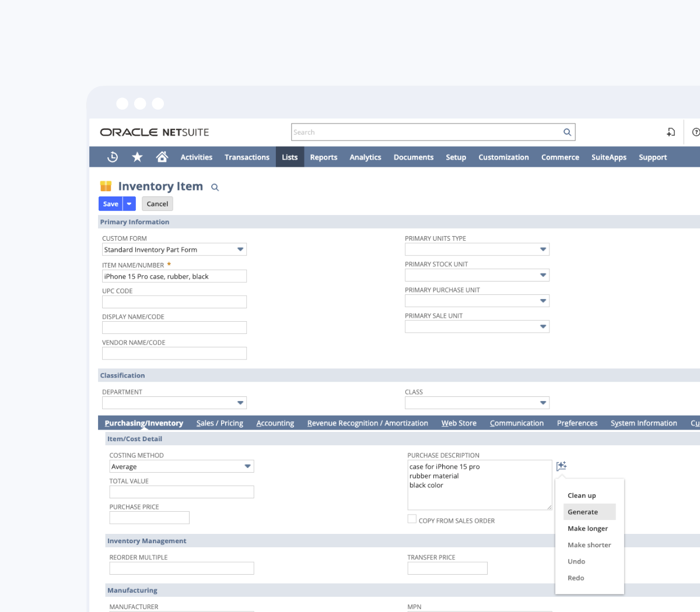700x612 pixels.
Task: Expand the Primary Units Type dropdown
Action: pos(543,249)
